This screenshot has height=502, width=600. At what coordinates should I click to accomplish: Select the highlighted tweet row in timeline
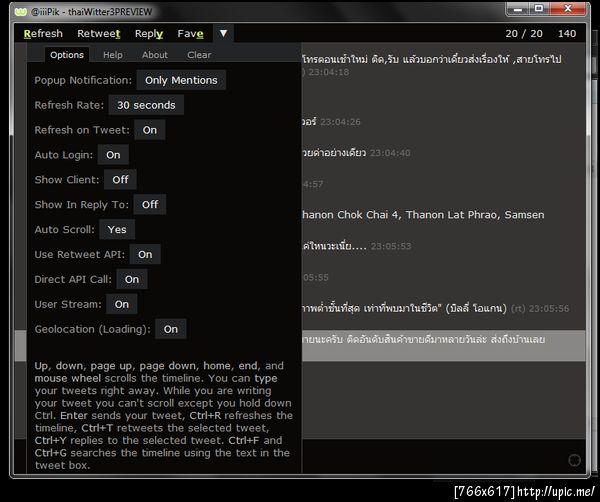point(443,346)
